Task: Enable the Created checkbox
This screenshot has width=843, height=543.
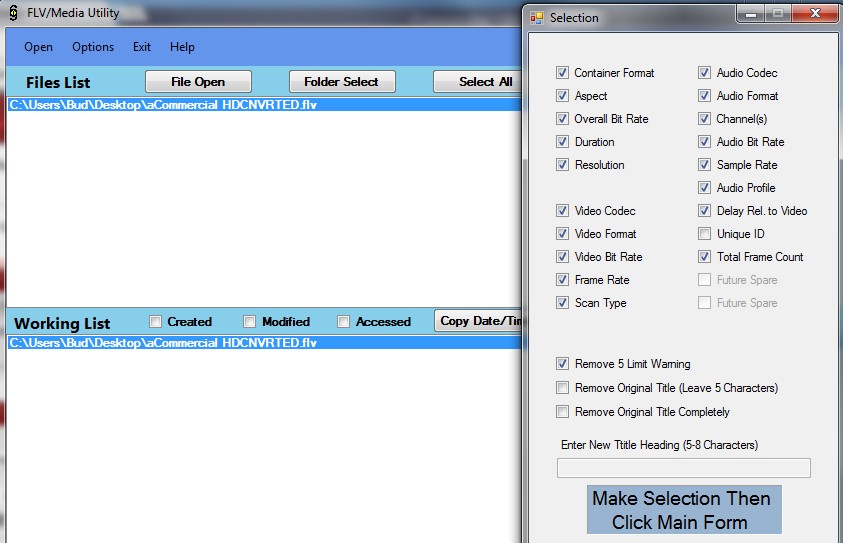Action: (155, 321)
